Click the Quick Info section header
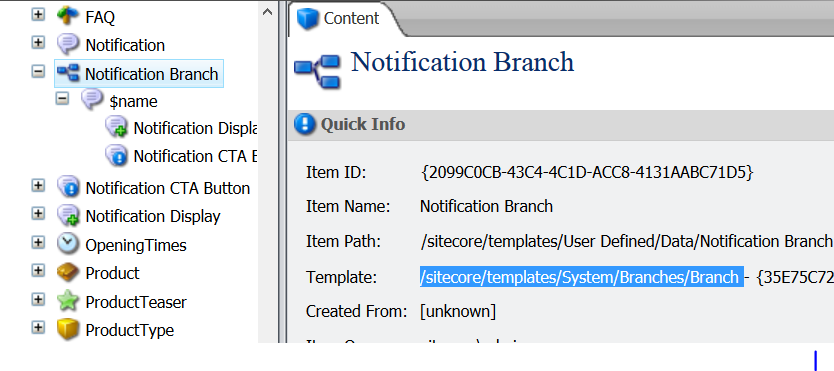834x371 pixels. pyautogui.click(x=561, y=124)
